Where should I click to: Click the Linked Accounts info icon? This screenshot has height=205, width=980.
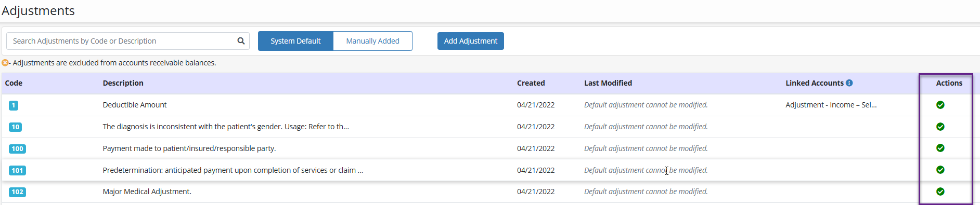pos(849,83)
